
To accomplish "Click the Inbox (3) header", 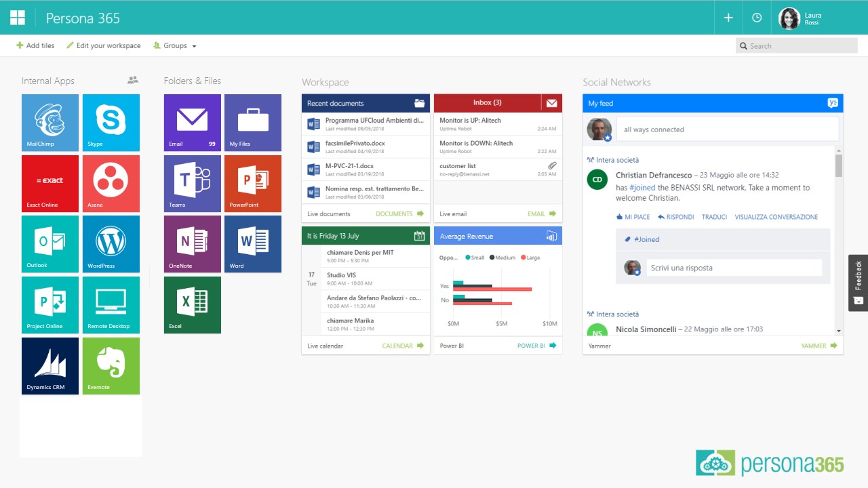I will [x=488, y=103].
